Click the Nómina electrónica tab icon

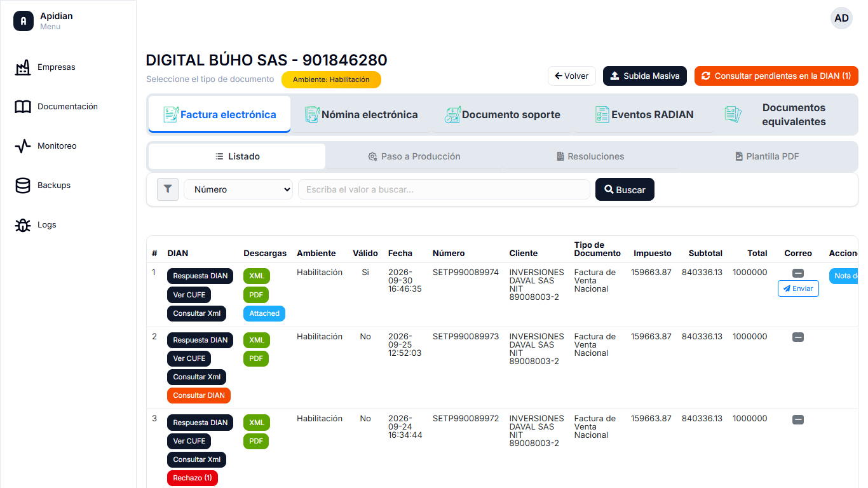click(x=312, y=114)
